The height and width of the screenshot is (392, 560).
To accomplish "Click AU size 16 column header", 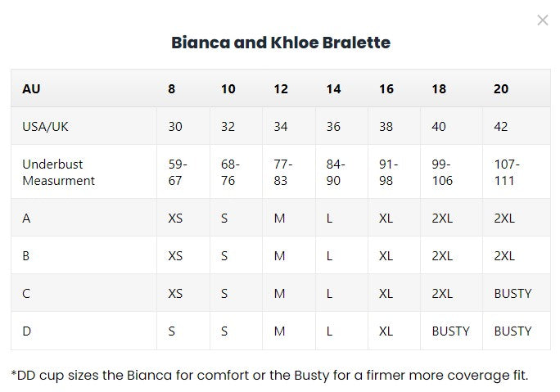I will (x=386, y=89).
